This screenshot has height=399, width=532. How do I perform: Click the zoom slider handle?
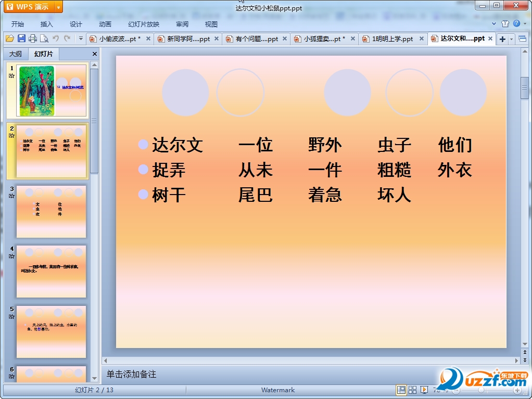click(x=481, y=390)
